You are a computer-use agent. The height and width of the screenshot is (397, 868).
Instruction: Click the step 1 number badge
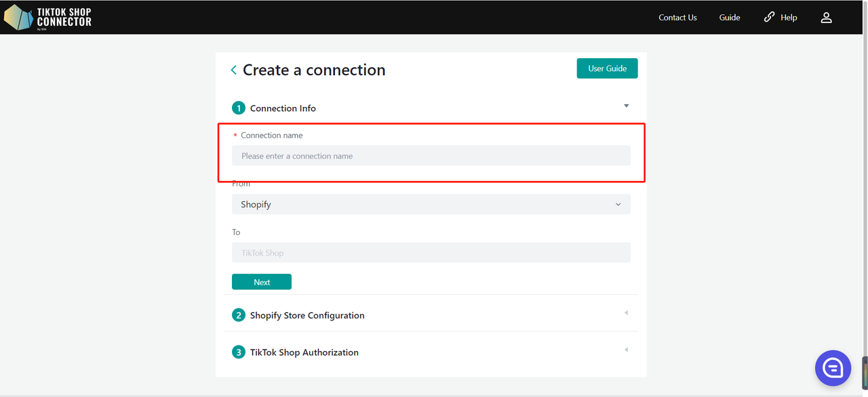238,108
